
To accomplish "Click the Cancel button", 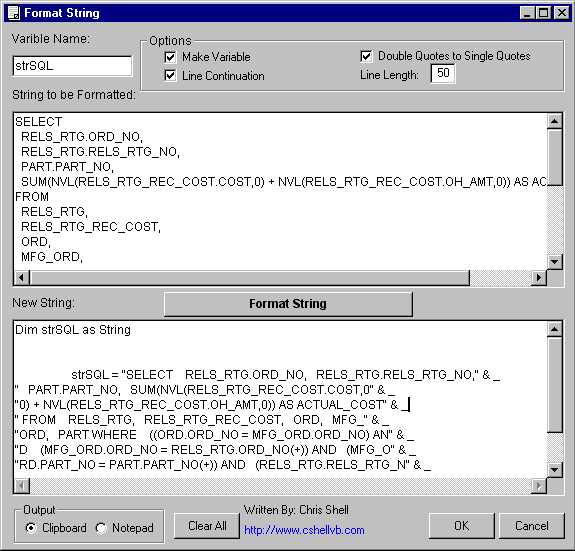I will coord(532,526).
